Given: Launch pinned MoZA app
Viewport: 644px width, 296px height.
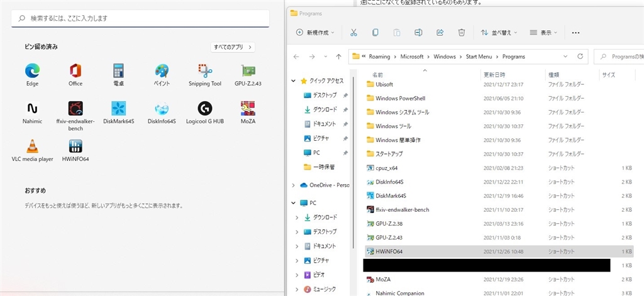Looking at the screenshot, I should (x=248, y=112).
